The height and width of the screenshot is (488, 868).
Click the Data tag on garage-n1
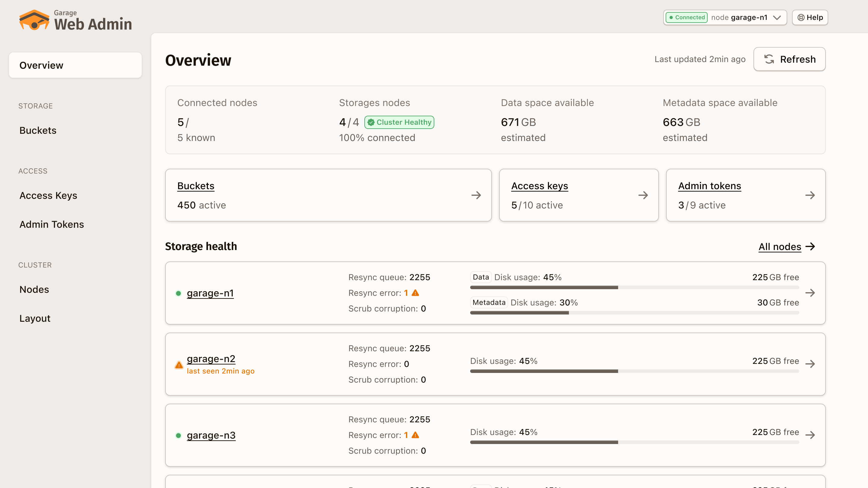(481, 277)
